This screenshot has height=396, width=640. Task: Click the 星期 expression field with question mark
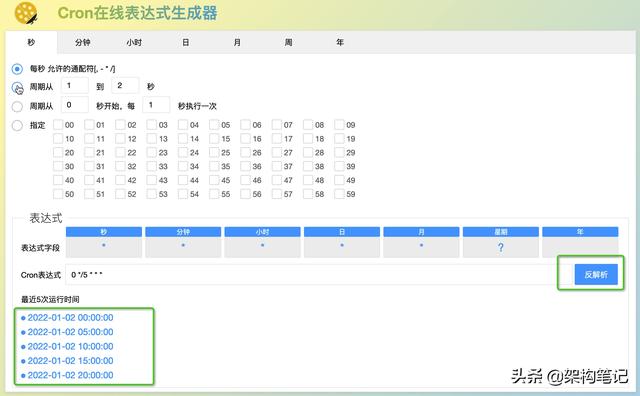tap(500, 247)
